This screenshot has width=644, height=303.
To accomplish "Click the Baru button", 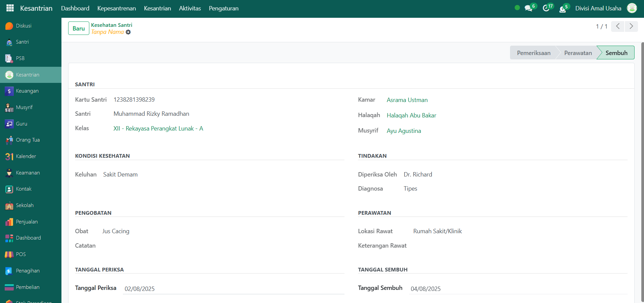I will click(79, 29).
